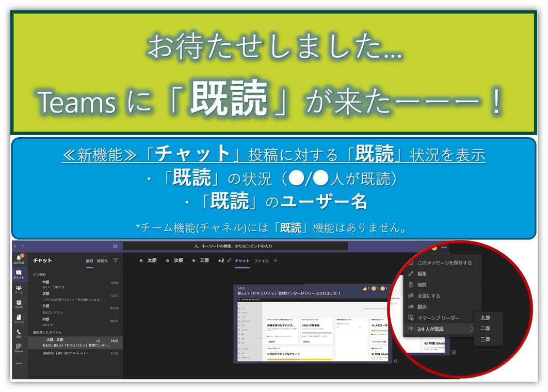Open the activity bell (最新情報) in sidebar
548x392 pixels.
point(19,259)
